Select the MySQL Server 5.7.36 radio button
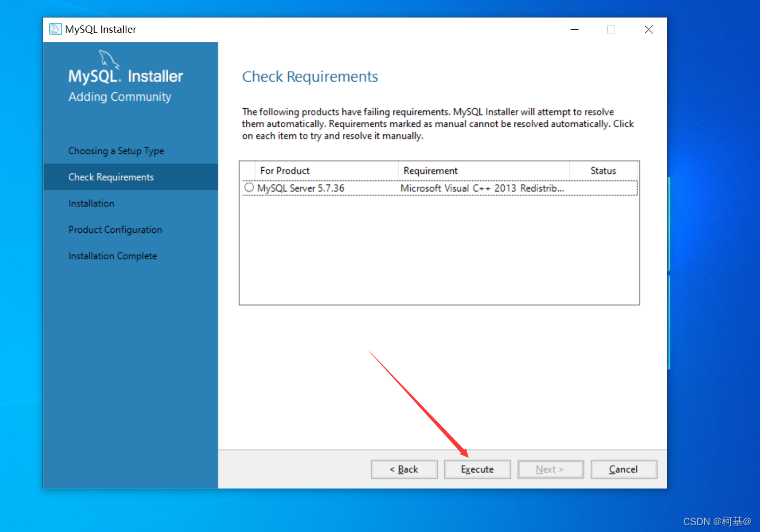This screenshot has height=532, width=760. [249, 188]
